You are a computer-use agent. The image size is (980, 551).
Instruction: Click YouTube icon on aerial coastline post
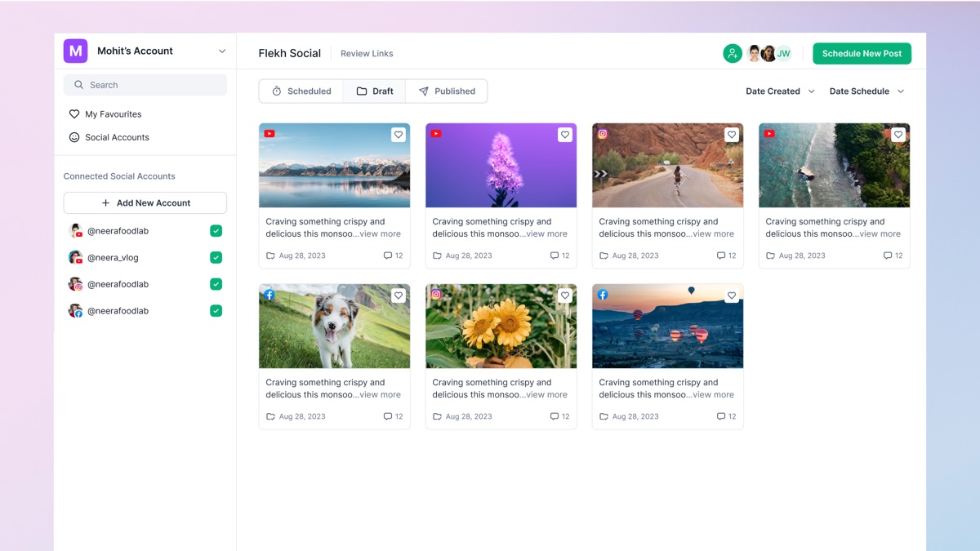(x=769, y=134)
